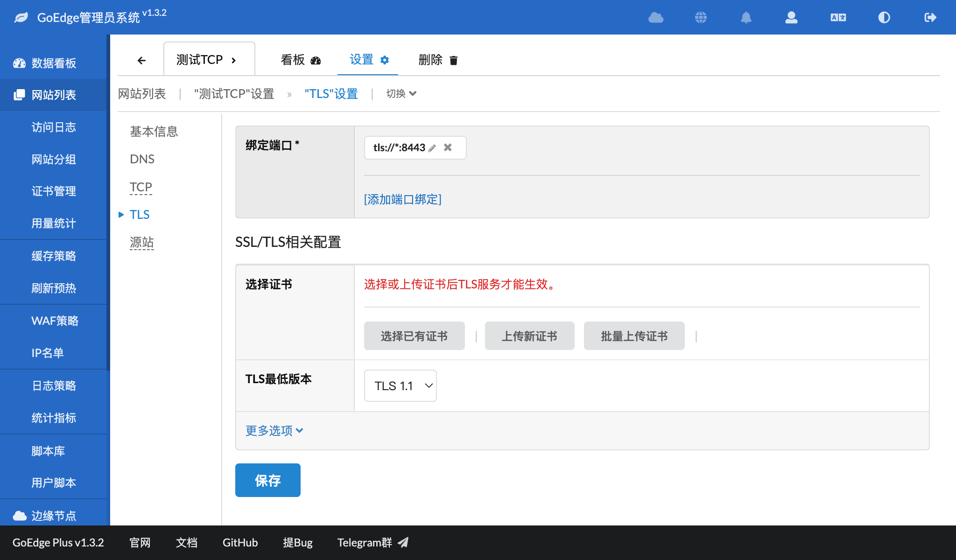Viewport: 956px width, 560px height.
Task: Click the 网站列表 copy icon in sidebar
Action: coord(19,95)
